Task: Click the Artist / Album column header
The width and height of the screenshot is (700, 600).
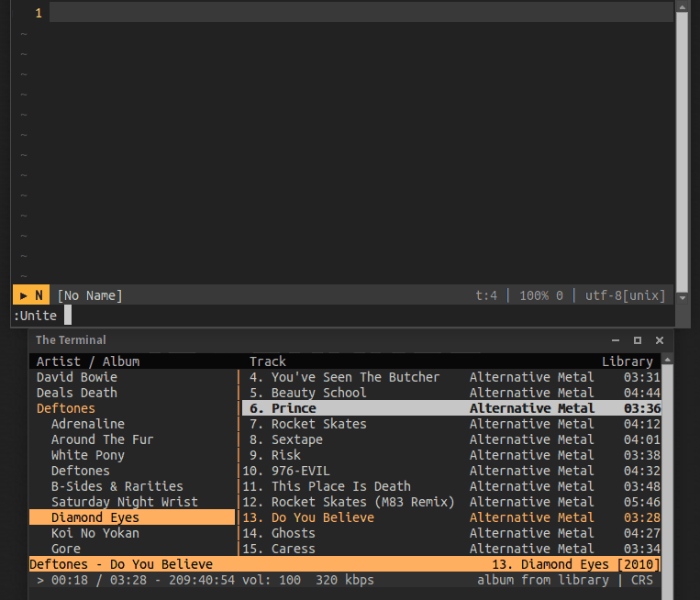Action: point(88,361)
